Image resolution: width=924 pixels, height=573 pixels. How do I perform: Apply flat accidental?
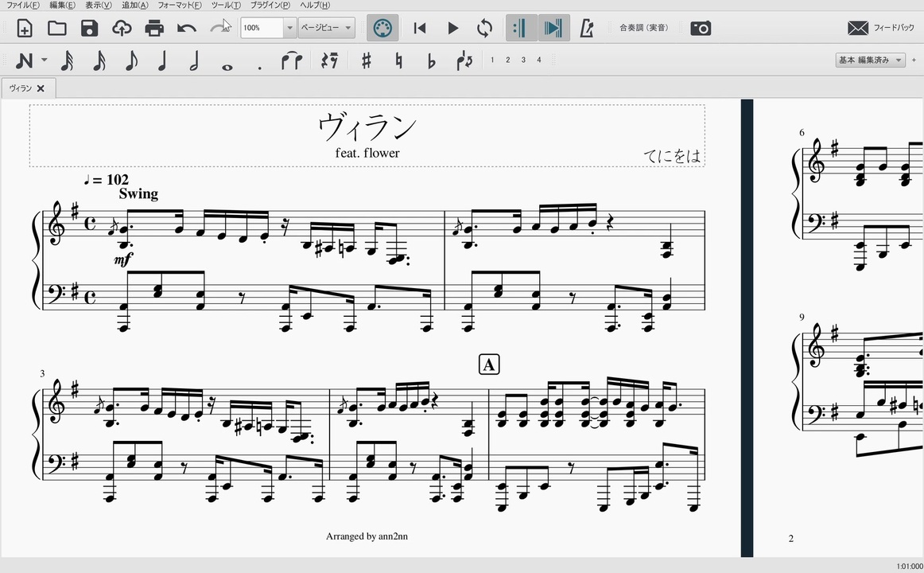click(x=431, y=60)
